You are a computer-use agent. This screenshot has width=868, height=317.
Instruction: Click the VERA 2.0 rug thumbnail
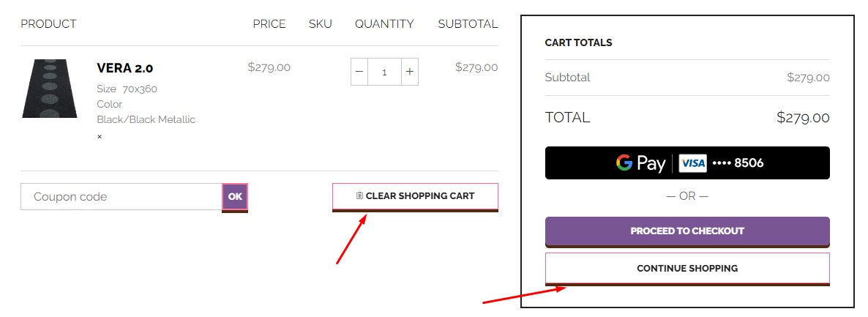pyautogui.click(x=50, y=89)
